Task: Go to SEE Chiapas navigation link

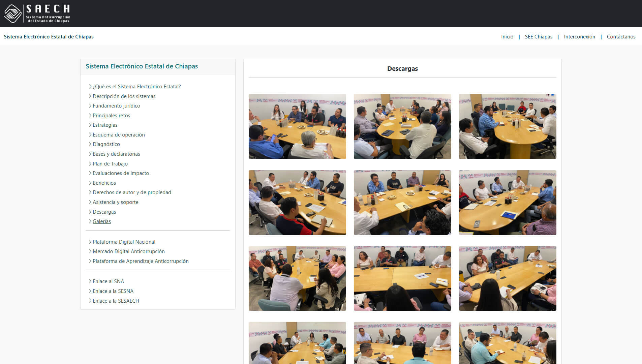Action: pyautogui.click(x=538, y=37)
